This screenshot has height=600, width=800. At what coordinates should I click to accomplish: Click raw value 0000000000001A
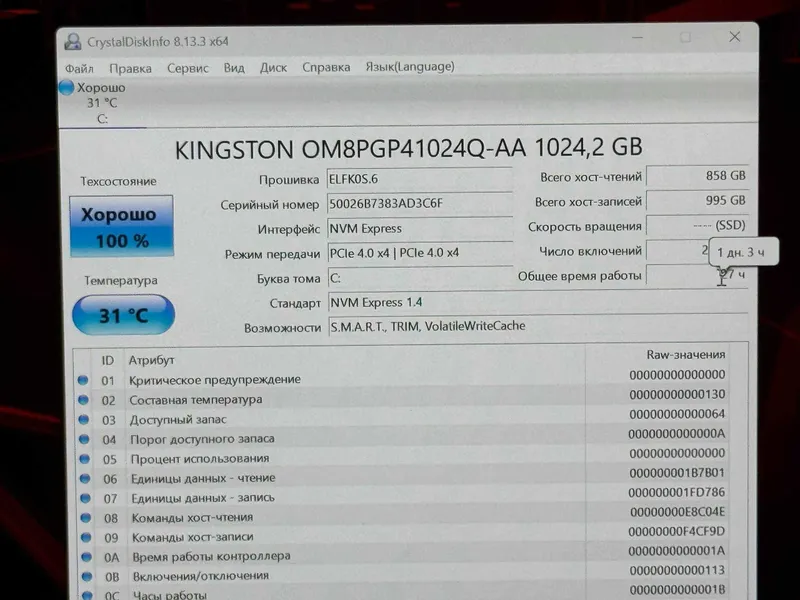point(677,551)
